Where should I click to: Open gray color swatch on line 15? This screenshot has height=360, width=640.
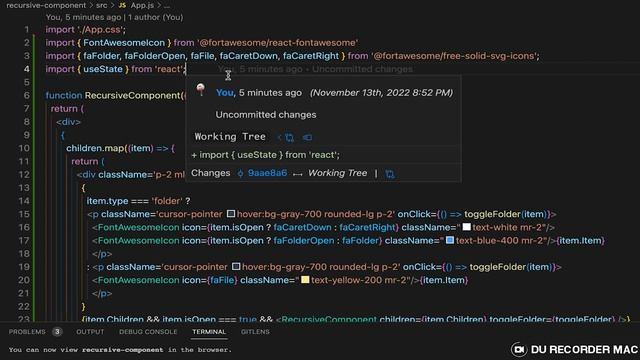click(x=231, y=213)
